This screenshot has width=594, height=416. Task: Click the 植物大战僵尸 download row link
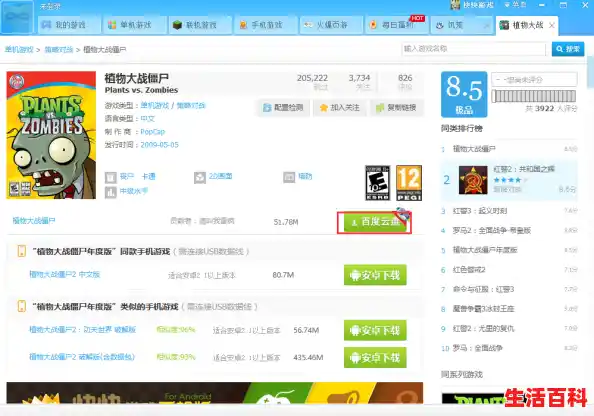pyautogui.click(x=34, y=221)
